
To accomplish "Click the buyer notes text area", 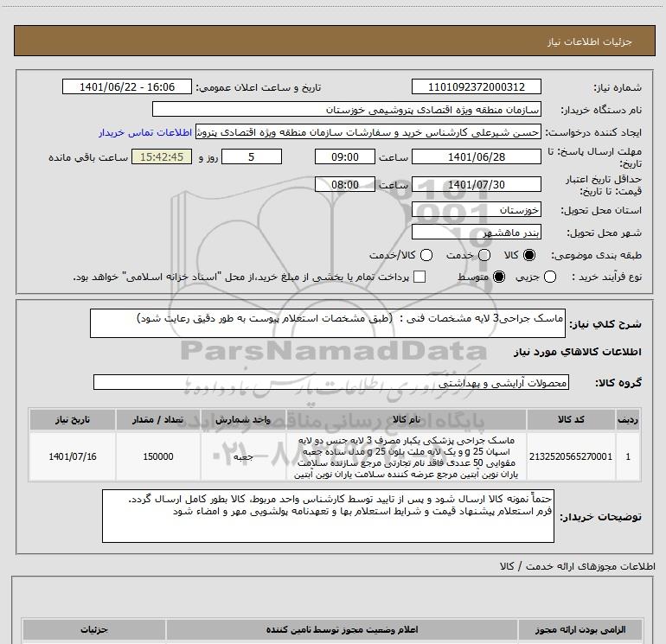I will 328,516.
